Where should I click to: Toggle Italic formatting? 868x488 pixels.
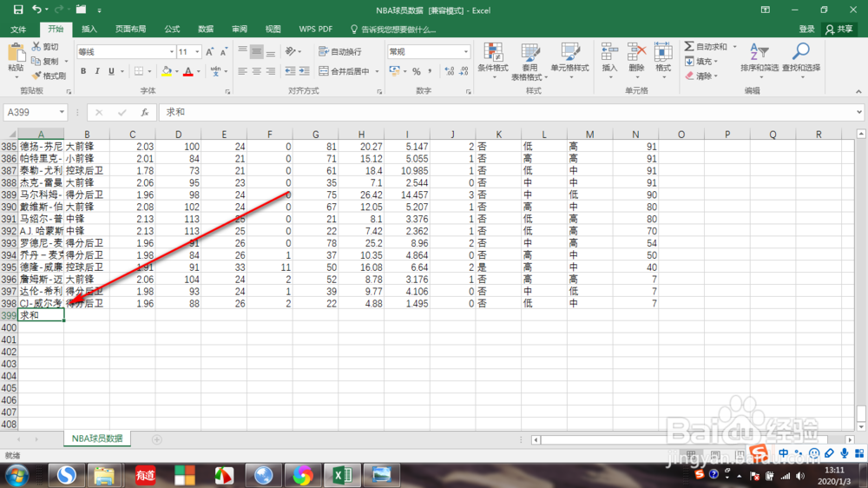(97, 71)
